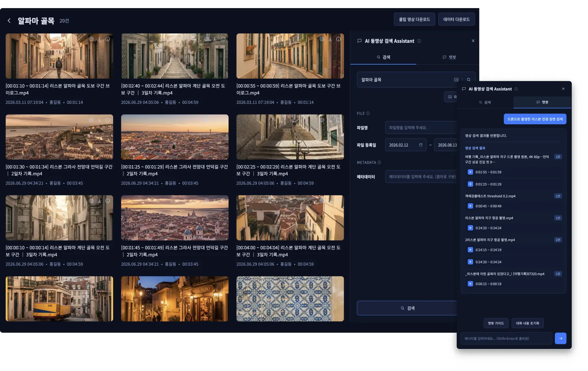Click the magnifier icon in the 알파마 골목 field
This screenshot has width=588, height=371.
468,80
